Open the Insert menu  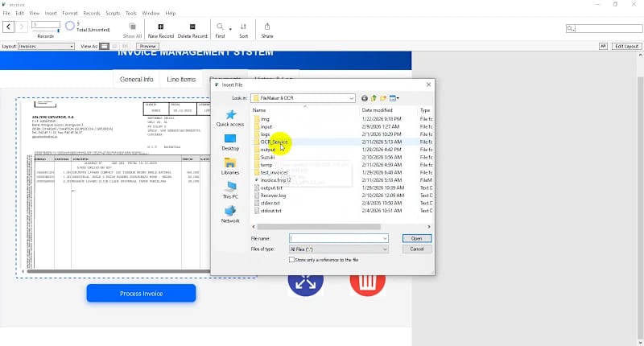coord(51,13)
